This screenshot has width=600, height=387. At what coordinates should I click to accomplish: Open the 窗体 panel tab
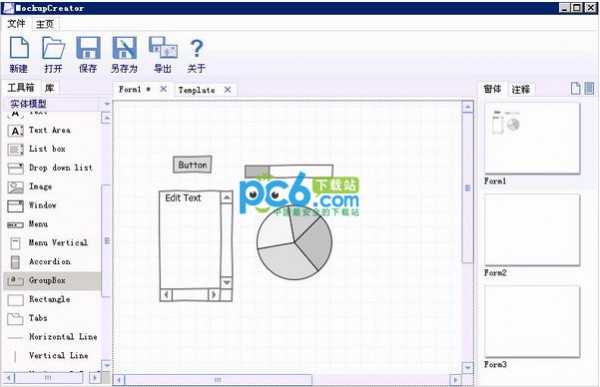492,89
